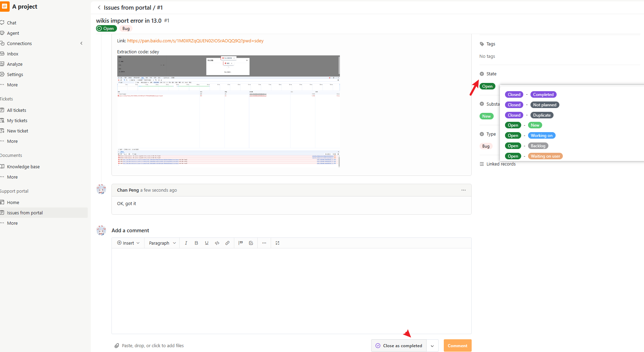Collapse sidebar using arrow next to Connections
The width and height of the screenshot is (644, 352).
[82, 43]
